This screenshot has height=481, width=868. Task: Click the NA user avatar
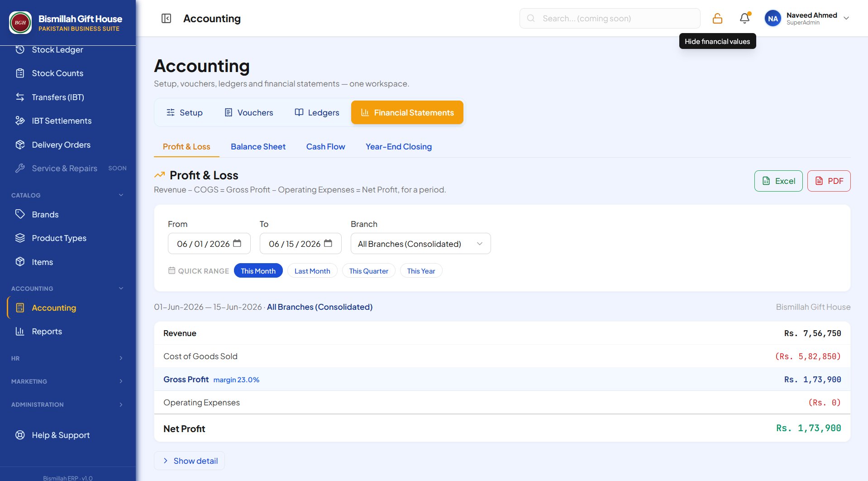point(773,19)
